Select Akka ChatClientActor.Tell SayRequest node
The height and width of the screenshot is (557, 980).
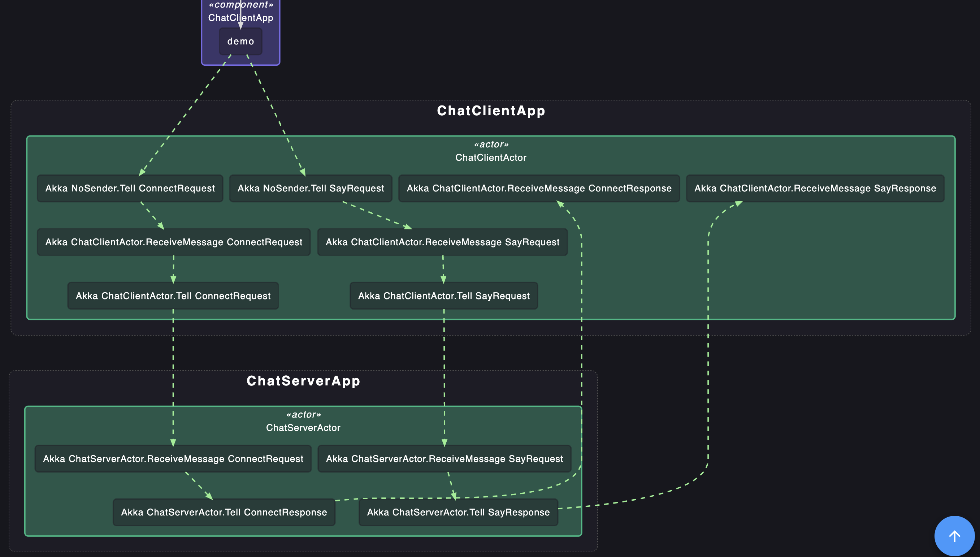pos(443,296)
